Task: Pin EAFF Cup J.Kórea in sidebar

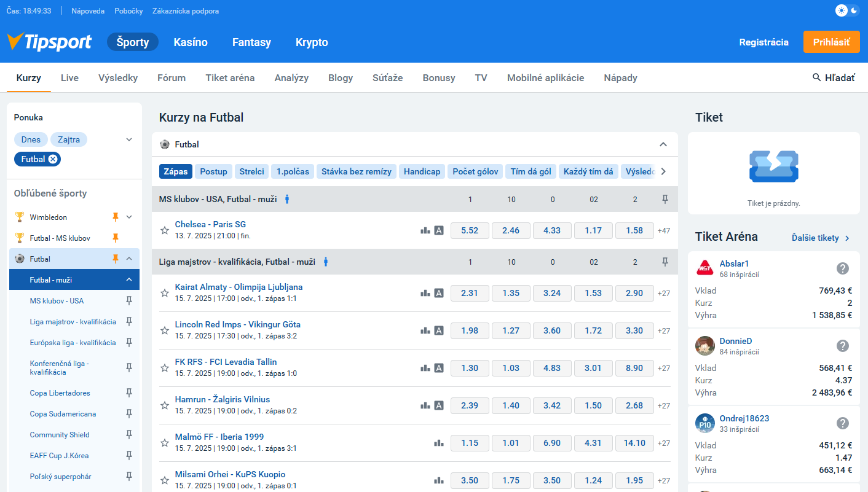Action: tap(129, 456)
